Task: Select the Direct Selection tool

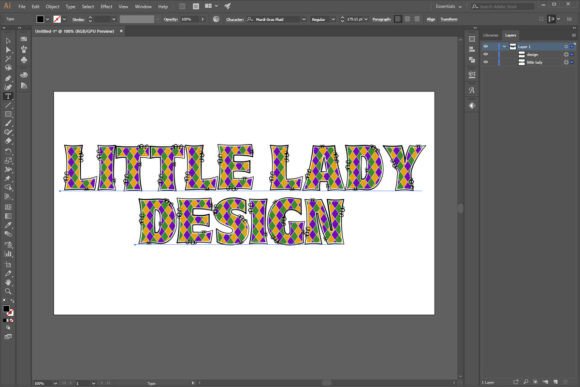Action: coord(8,50)
